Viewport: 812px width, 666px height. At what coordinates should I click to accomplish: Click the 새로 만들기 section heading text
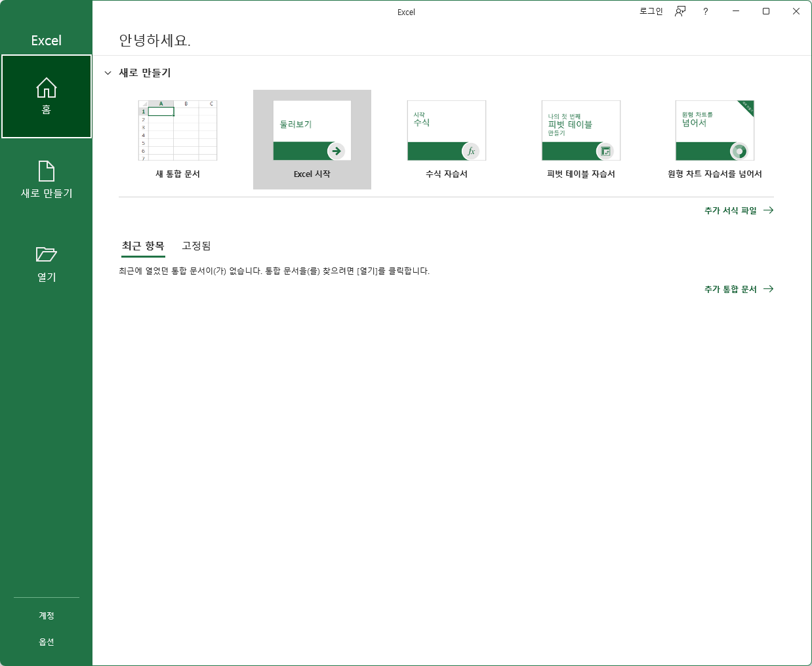145,73
